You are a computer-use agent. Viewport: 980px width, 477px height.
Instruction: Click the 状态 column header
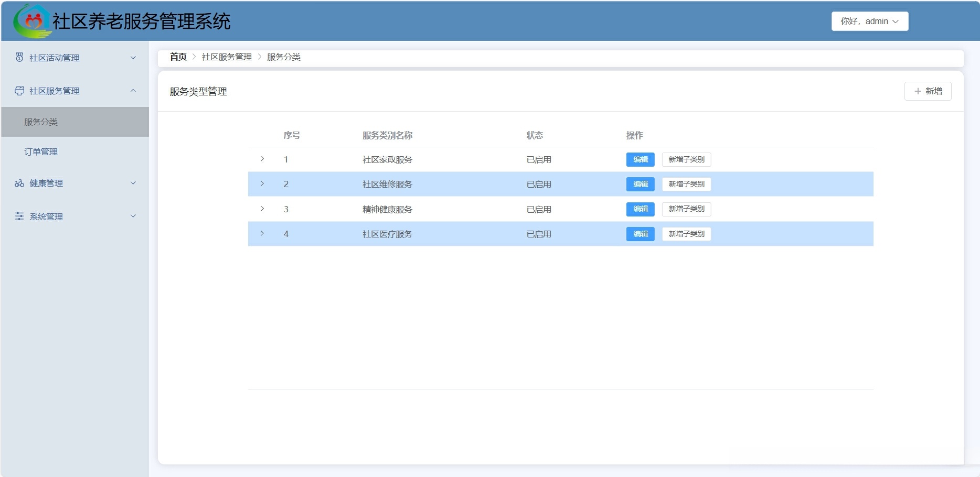pos(535,135)
